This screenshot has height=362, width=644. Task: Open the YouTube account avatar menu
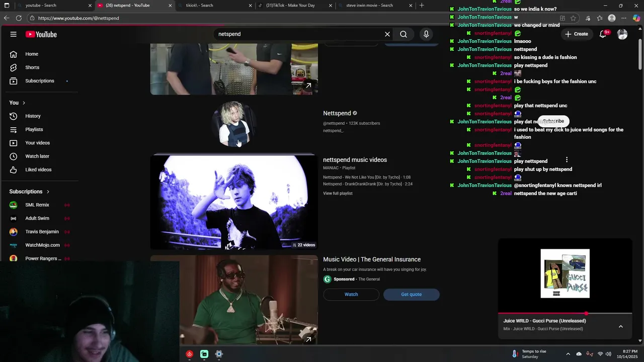click(x=622, y=34)
